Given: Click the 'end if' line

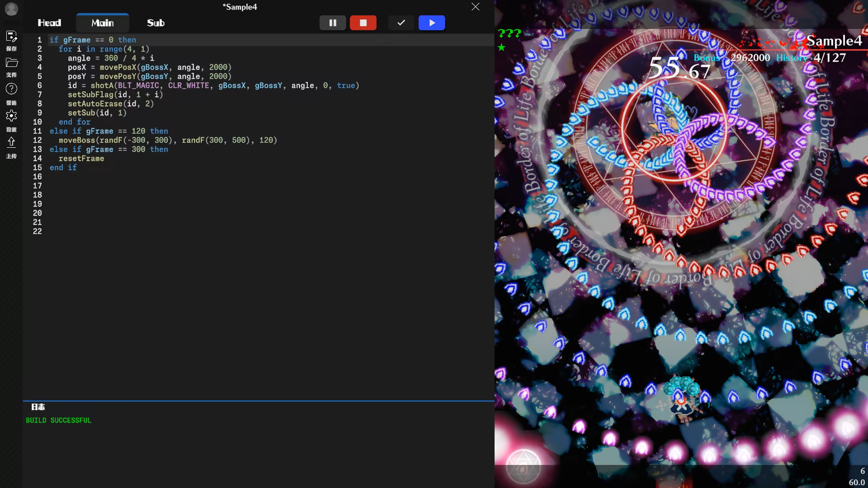Looking at the screenshot, I should pyautogui.click(x=63, y=168).
